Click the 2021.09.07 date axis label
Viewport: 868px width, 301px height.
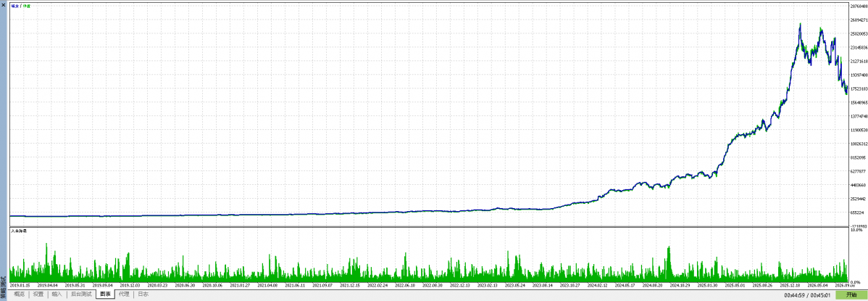tap(323, 286)
